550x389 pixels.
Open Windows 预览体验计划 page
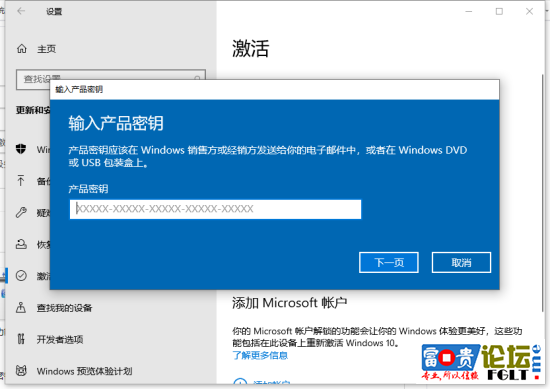click(85, 371)
